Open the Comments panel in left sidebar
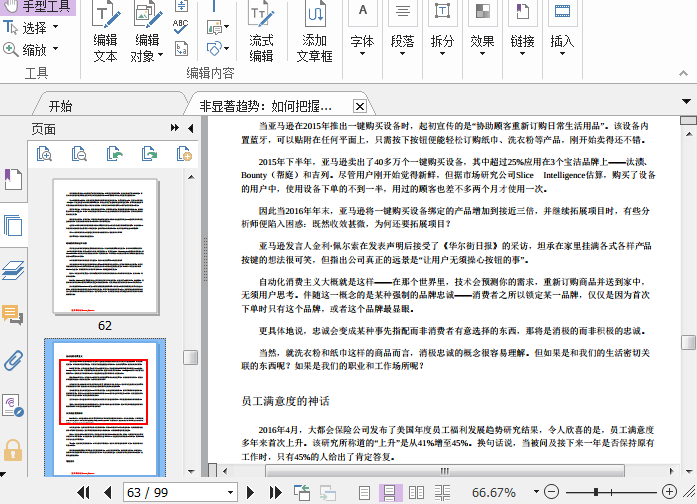This screenshot has width=697, height=504. pos(13,315)
